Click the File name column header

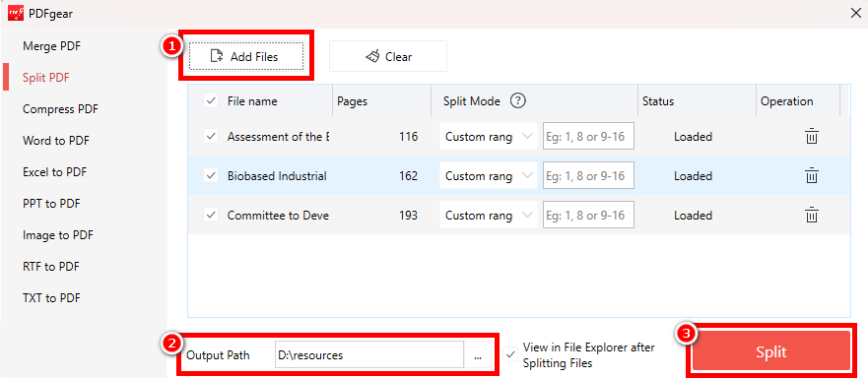coord(252,101)
